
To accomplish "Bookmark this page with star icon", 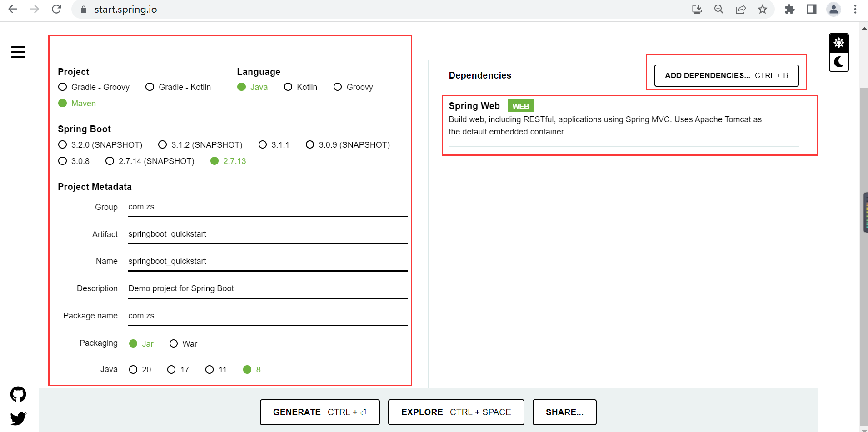I will tap(763, 9).
